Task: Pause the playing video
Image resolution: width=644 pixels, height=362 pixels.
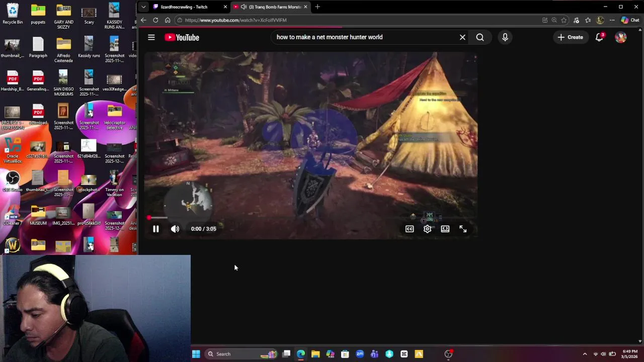Action: click(156, 229)
